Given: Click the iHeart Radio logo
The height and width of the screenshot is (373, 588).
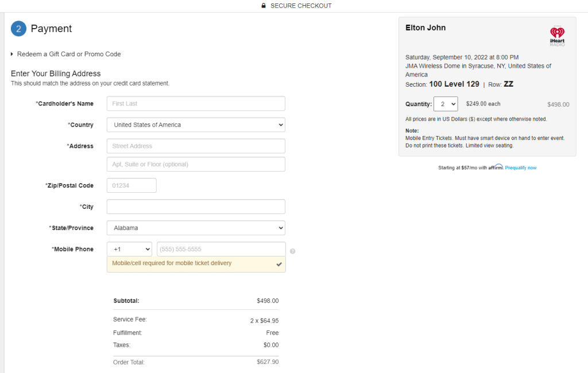Looking at the screenshot, I should click(x=557, y=35).
